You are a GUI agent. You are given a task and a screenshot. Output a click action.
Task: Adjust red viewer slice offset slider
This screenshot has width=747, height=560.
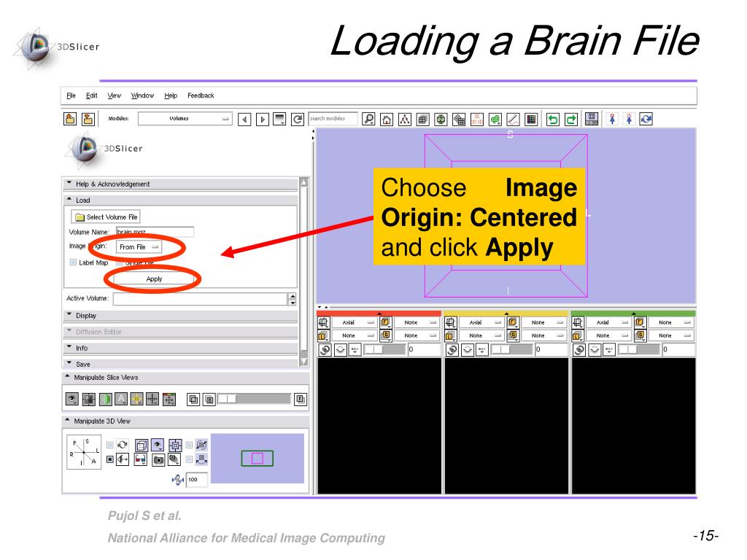(x=384, y=349)
